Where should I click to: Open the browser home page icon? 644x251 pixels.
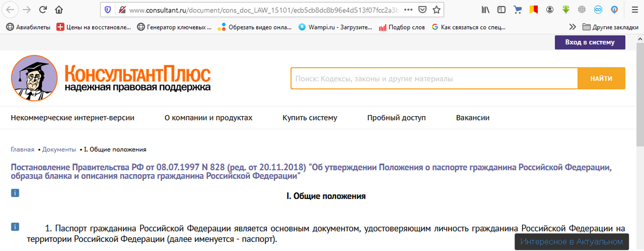coord(58,9)
